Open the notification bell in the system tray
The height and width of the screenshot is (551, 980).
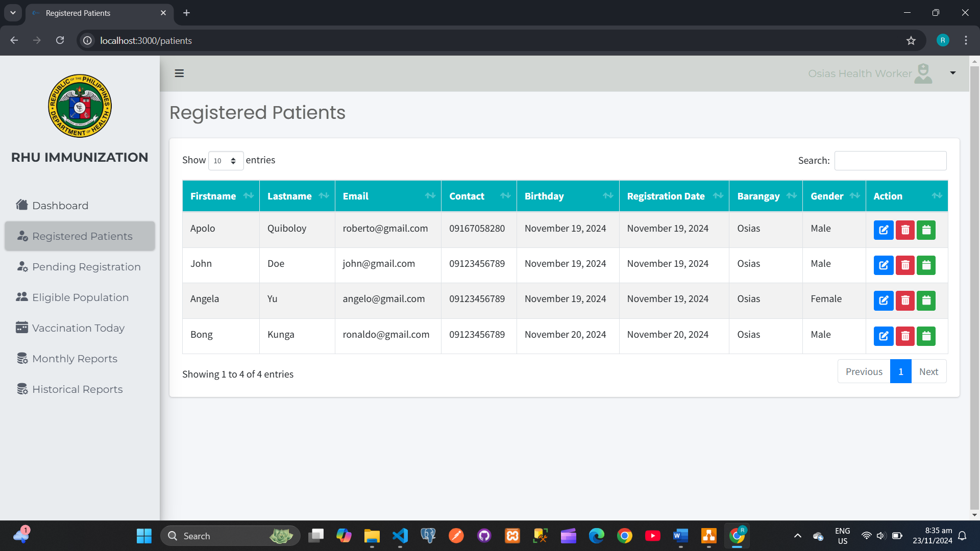tap(962, 536)
